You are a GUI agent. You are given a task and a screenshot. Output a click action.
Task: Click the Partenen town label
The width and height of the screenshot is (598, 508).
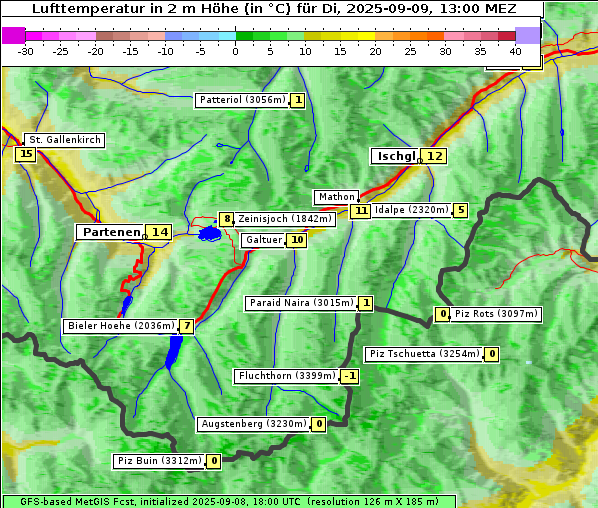point(112,232)
